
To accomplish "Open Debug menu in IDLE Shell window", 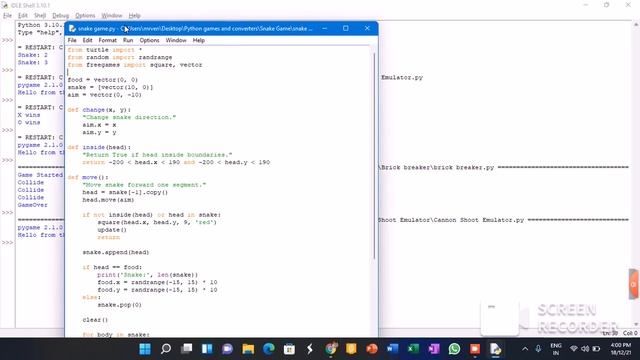I will coord(60,16).
